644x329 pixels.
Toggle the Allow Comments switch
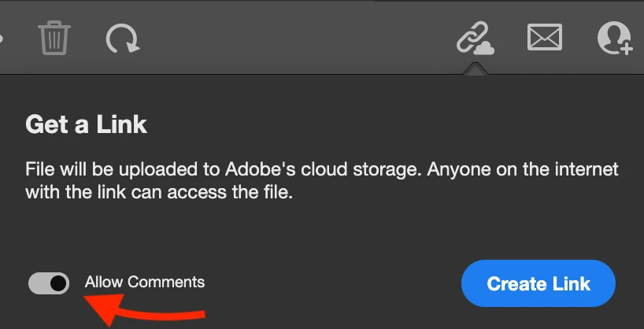[49, 283]
